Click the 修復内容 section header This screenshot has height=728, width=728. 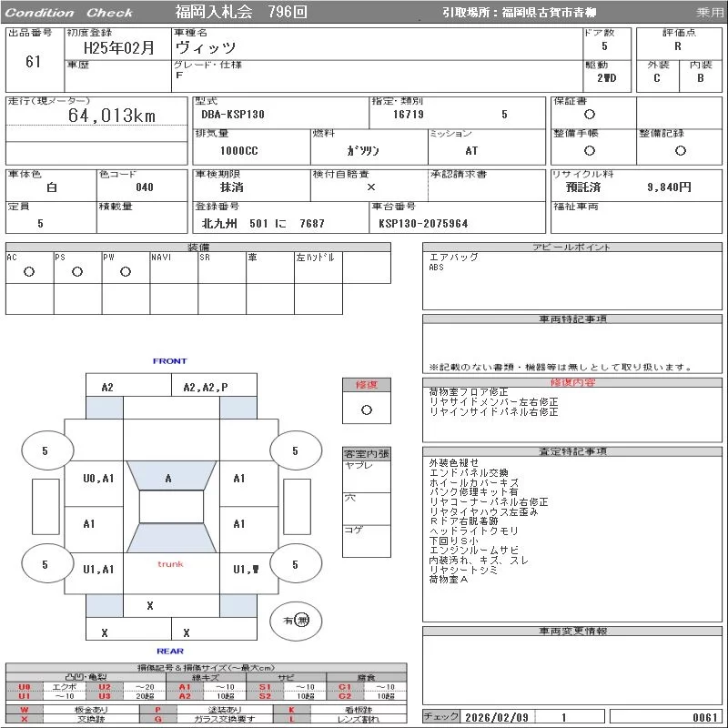(573, 383)
